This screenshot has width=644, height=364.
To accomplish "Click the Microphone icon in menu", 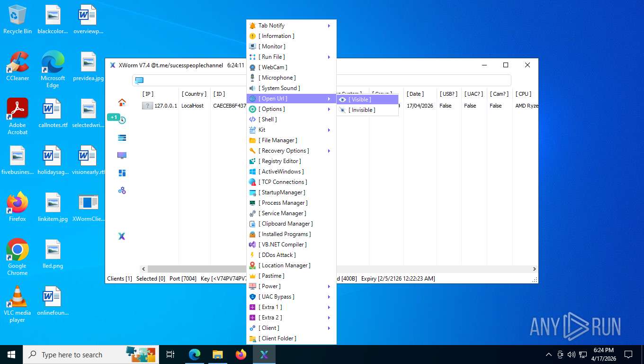I will tap(252, 78).
